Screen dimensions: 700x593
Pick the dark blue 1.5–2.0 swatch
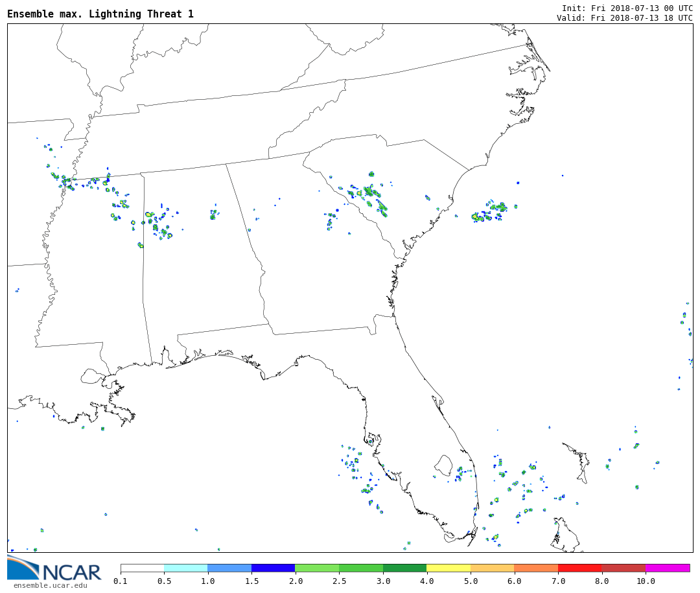[x=273, y=568]
